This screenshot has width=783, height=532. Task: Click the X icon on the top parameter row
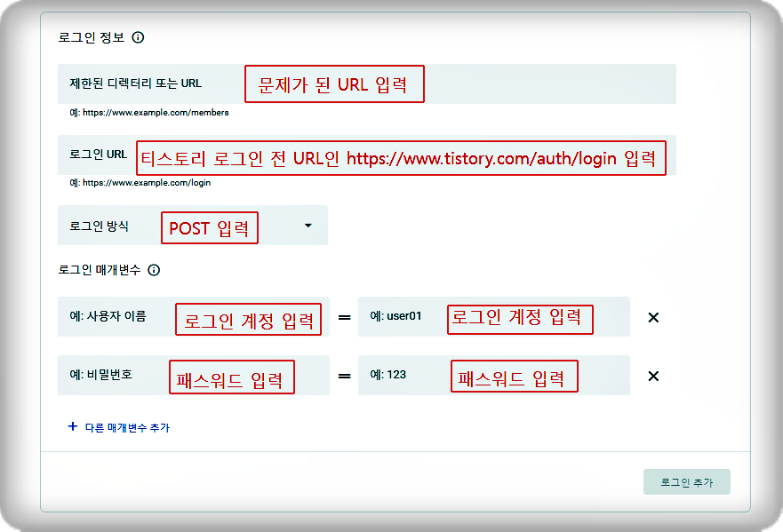pos(653,317)
